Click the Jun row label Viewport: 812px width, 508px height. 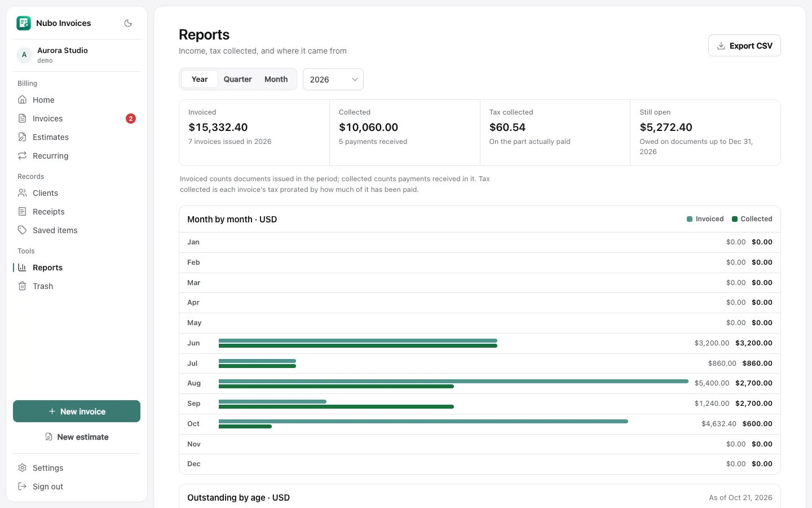coord(193,343)
